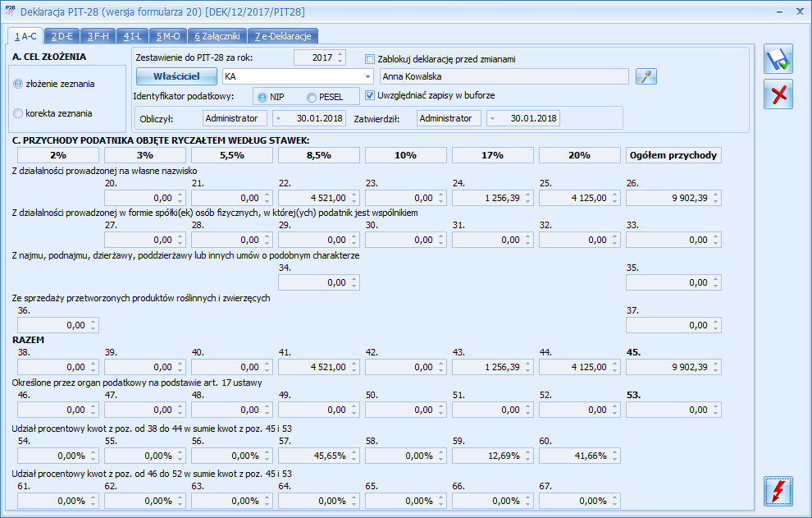
Task: Select the 'korekta zeznania' radio option
Action: [19, 113]
